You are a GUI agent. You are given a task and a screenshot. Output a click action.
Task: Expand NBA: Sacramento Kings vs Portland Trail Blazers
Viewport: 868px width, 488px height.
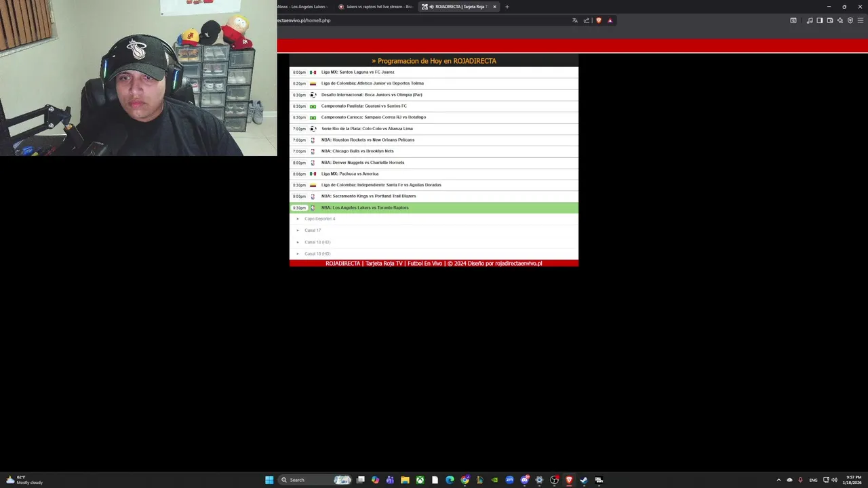point(434,196)
